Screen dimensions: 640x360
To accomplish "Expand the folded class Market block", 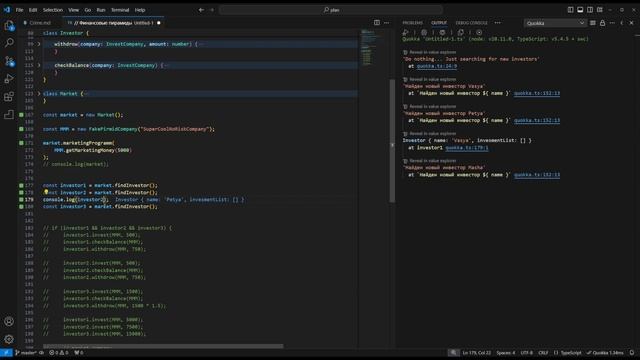I will click(x=39, y=93).
